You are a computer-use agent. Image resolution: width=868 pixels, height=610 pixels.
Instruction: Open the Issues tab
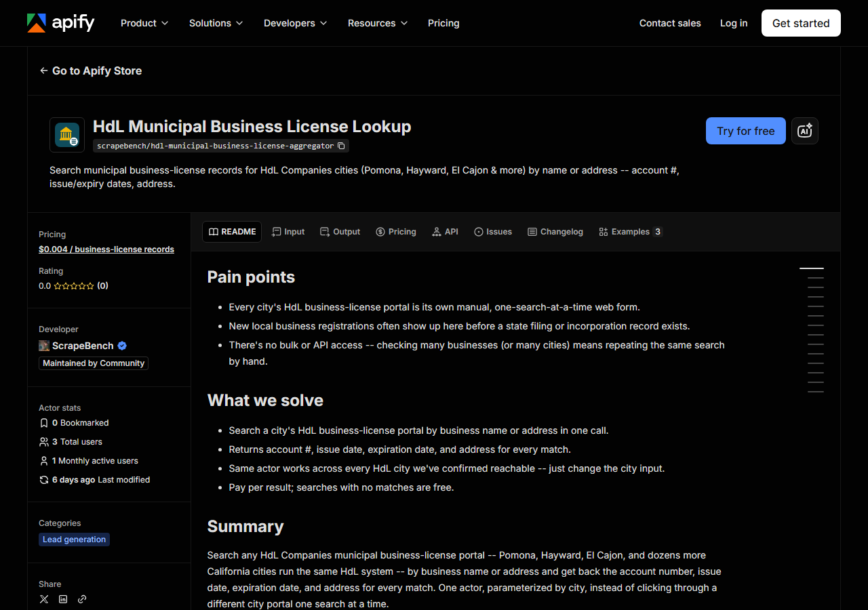493,232
